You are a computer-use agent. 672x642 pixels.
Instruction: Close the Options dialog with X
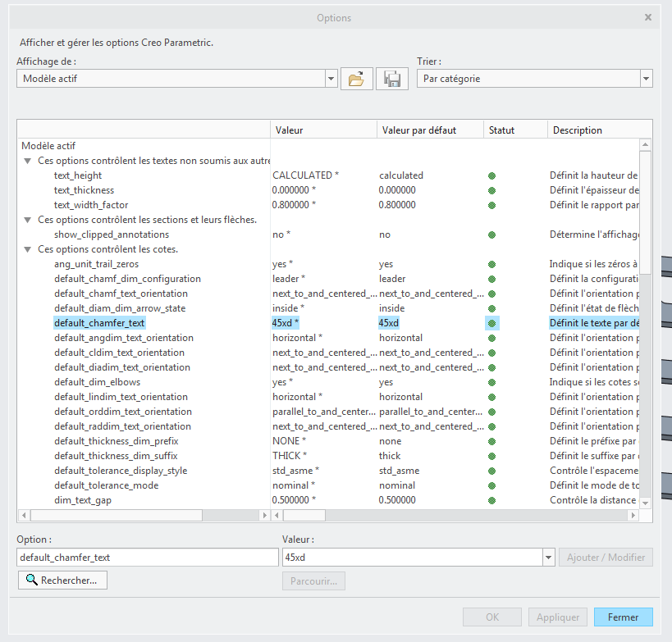pos(648,17)
